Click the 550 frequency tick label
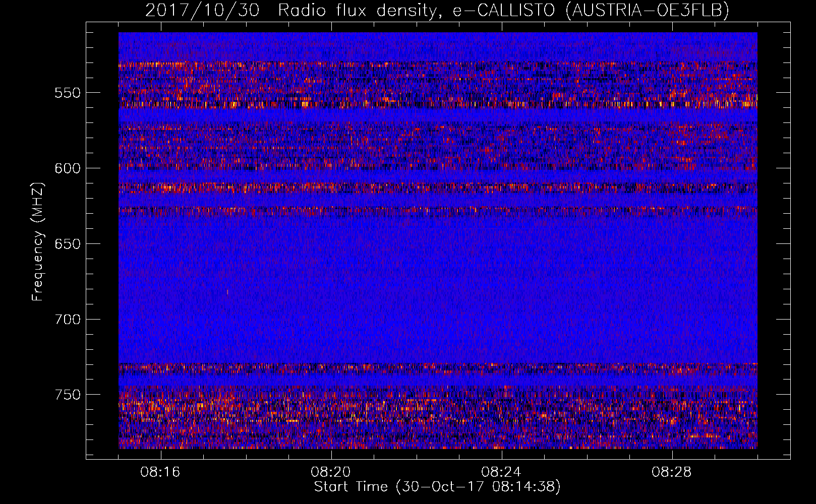This screenshot has height=504, width=816. [x=68, y=93]
